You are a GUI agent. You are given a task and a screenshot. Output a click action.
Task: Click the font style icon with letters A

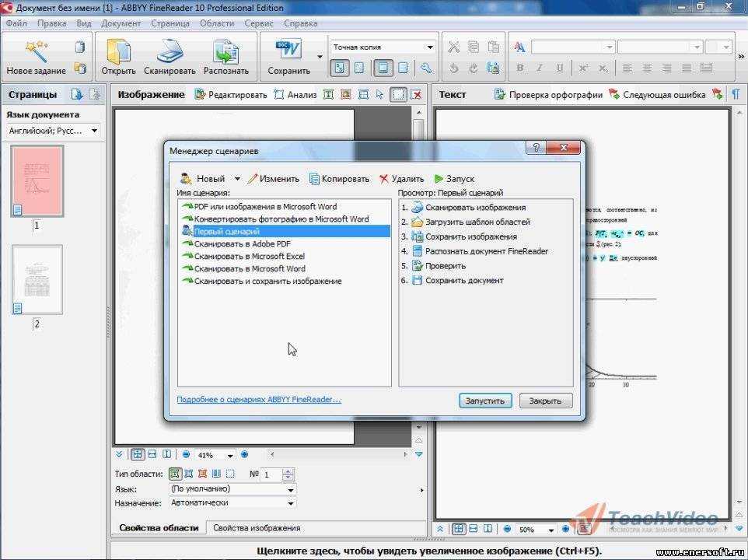coord(519,47)
